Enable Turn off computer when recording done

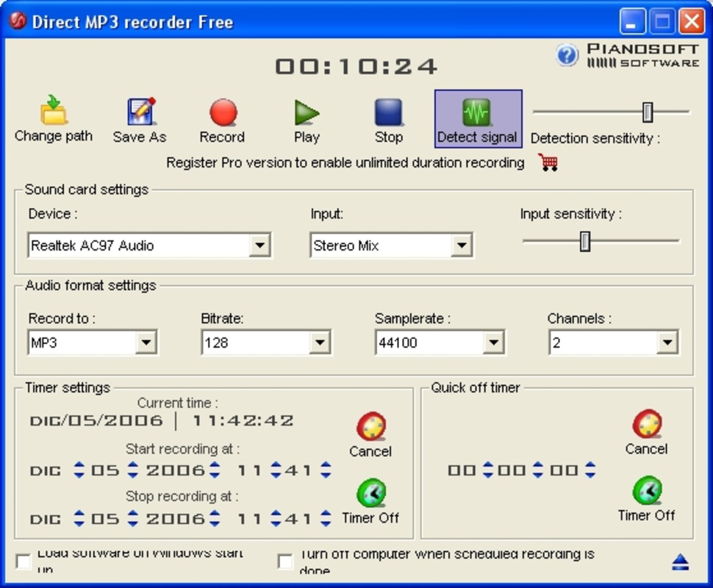click(285, 561)
